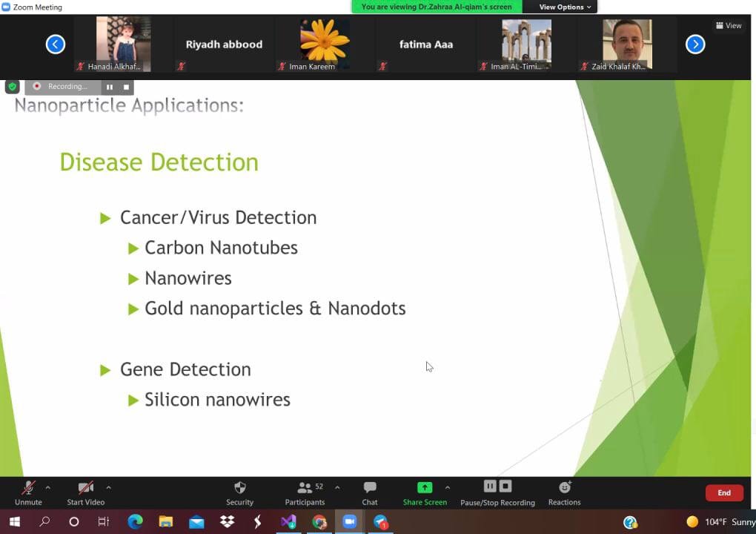Image resolution: width=756 pixels, height=534 pixels.
Task: Click the green Share Screen icon
Action: point(425,487)
